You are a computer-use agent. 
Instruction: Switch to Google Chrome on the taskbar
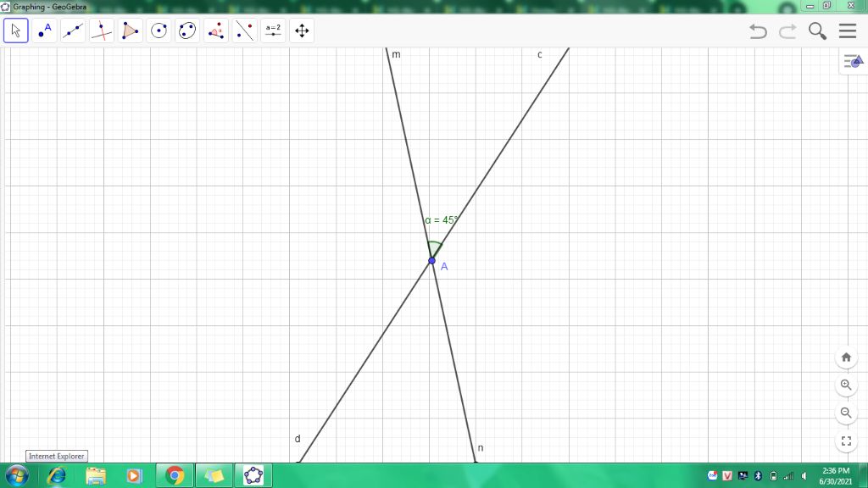(175, 476)
